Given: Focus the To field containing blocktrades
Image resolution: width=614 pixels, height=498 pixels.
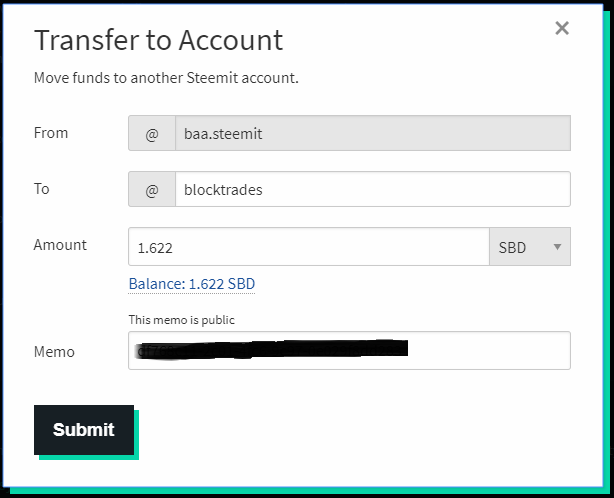Looking at the screenshot, I should 372,189.
